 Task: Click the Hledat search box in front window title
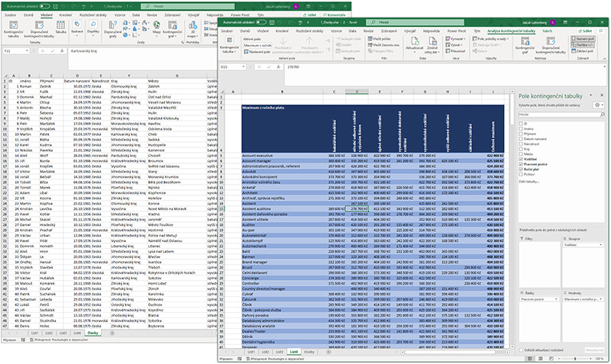click(x=415, y=22)
